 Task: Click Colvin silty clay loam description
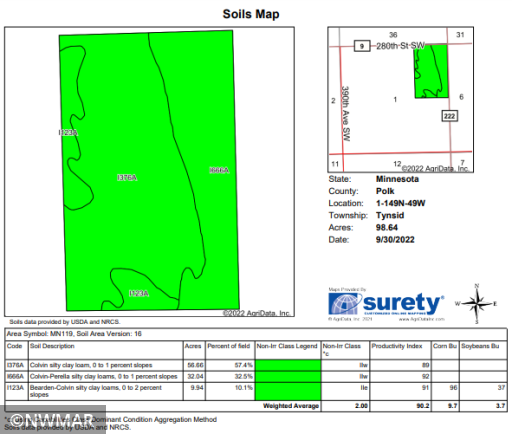coord(91,365)
